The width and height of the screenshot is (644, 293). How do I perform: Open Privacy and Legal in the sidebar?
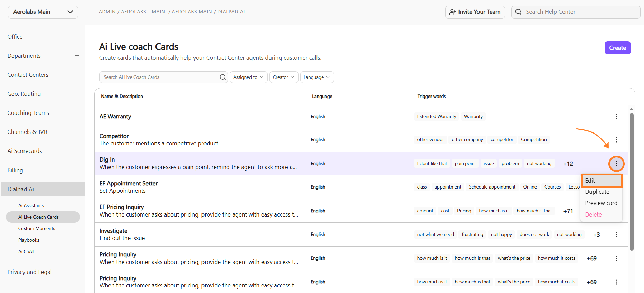click(29, 272)
